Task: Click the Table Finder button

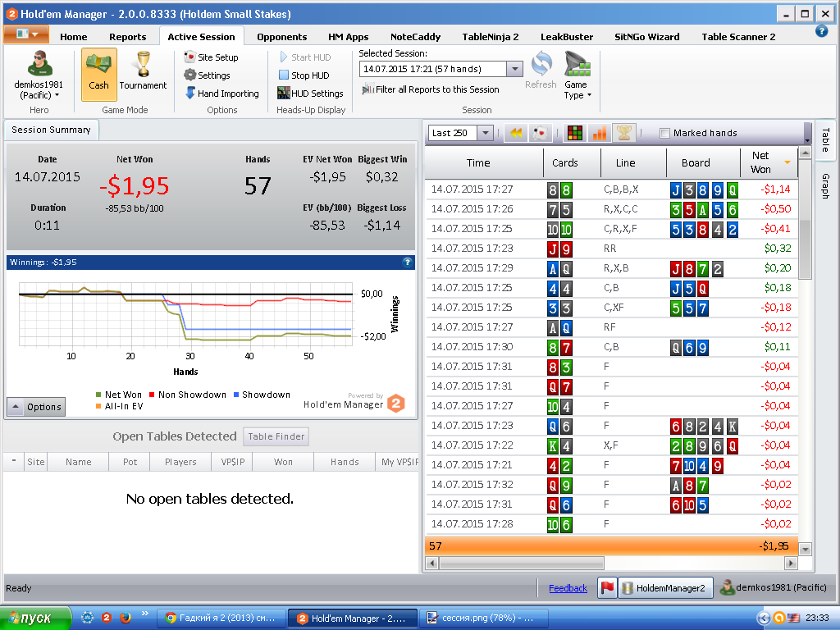Action: point(276,436)
